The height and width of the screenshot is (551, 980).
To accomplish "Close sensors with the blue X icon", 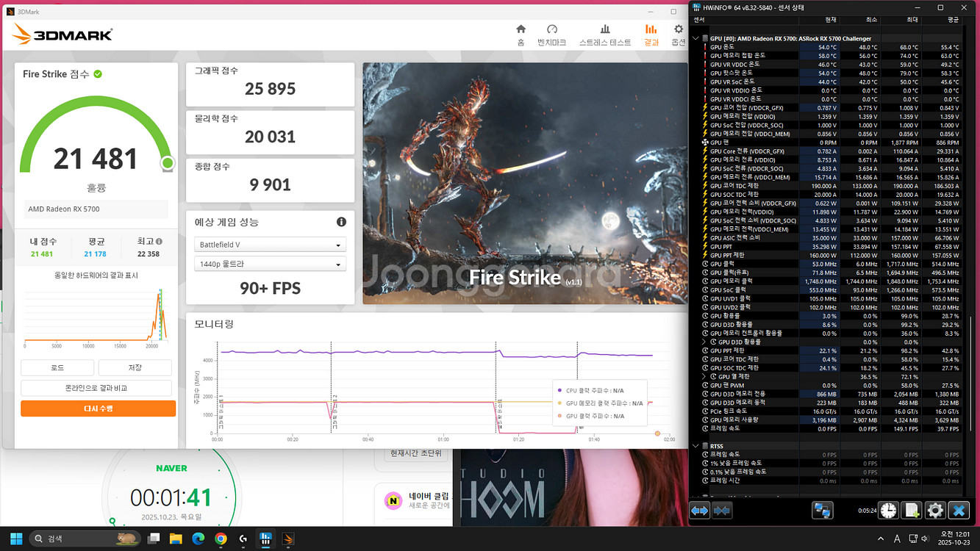I will coord(959,510).
